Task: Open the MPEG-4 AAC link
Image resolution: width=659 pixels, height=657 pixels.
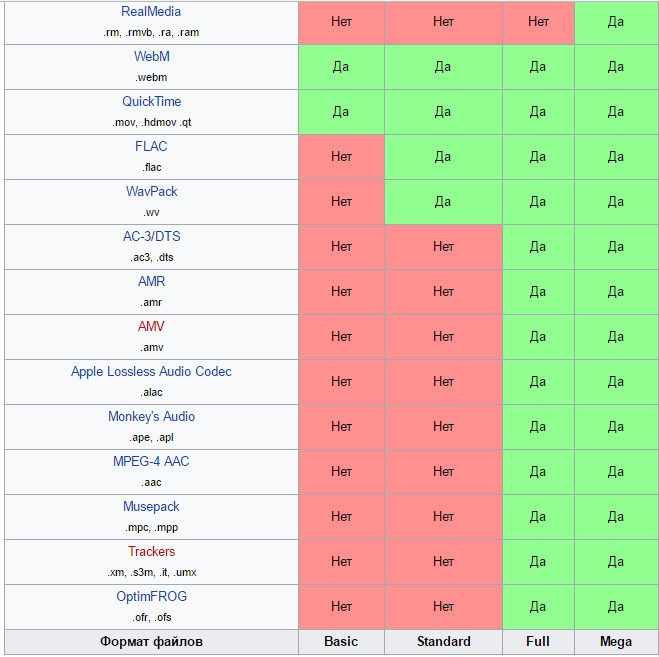Action: [x=151, y=462]
